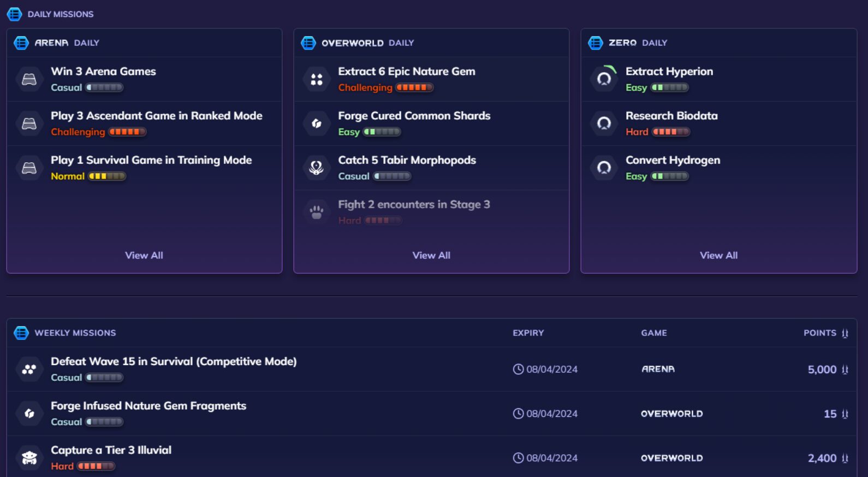Click the Zero Daily card icon
This screenshot has height=477, width=868.
[x=596, y=43]
